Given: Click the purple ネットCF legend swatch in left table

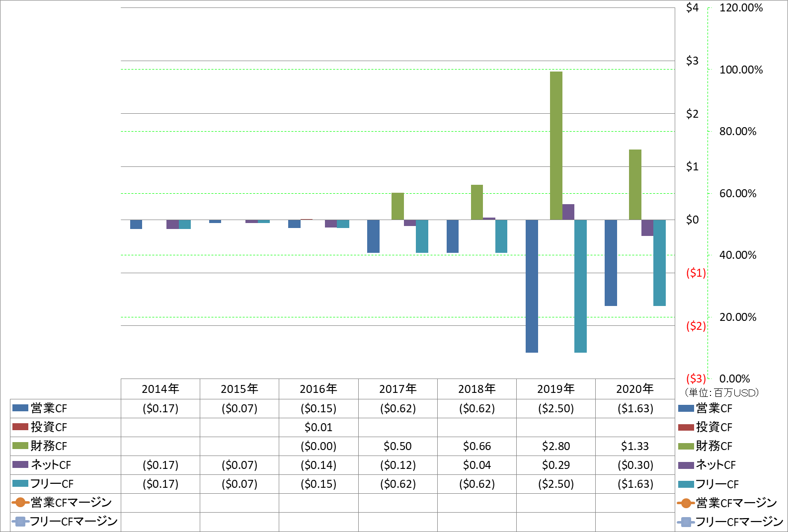Looking at the screenshot, I should [x=20, y=464].
